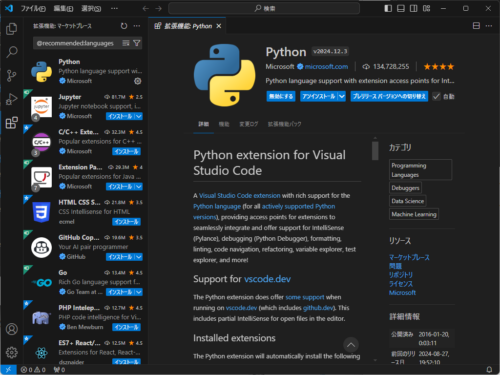
Task: Install the C/C++ extension
Action: tap(126, 152)
